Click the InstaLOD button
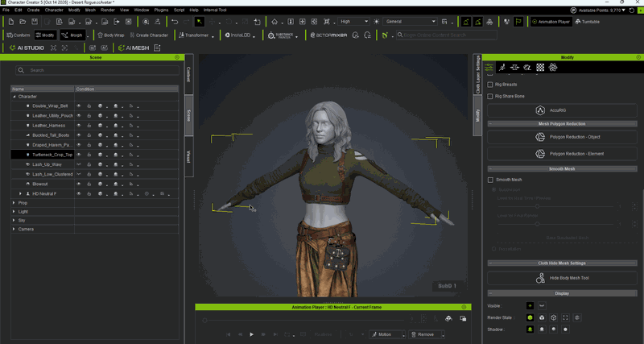The width and height of the screenshot is (644, 344). 237,35
